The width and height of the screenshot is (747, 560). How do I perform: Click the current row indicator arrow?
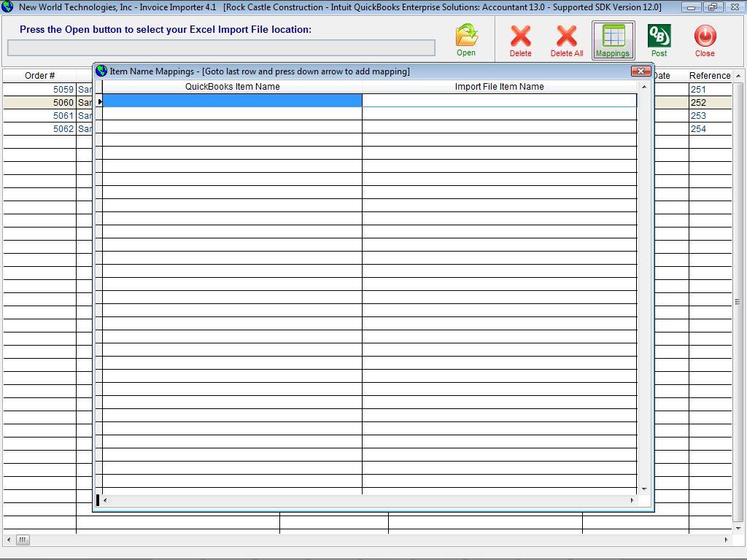point(99,101)
